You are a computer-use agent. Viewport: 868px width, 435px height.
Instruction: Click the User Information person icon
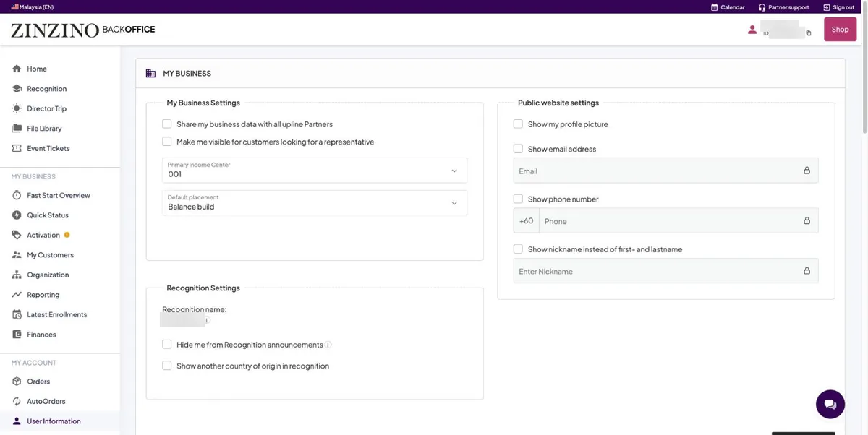tap(17, 421)
